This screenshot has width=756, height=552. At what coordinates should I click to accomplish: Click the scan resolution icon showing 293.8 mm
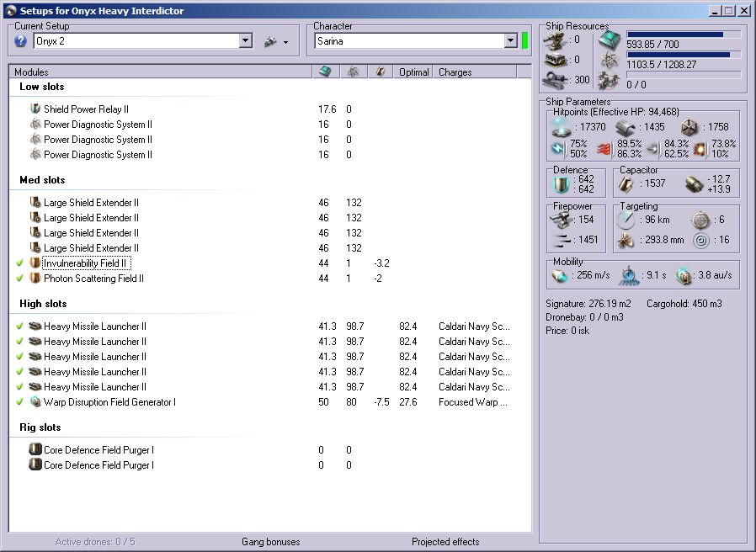tap(626, 240)
